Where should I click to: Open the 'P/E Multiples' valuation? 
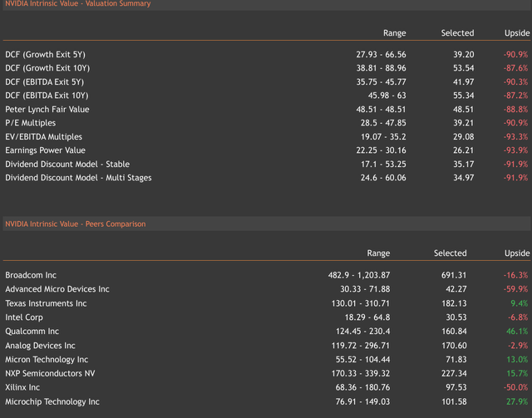click(30, 123)
